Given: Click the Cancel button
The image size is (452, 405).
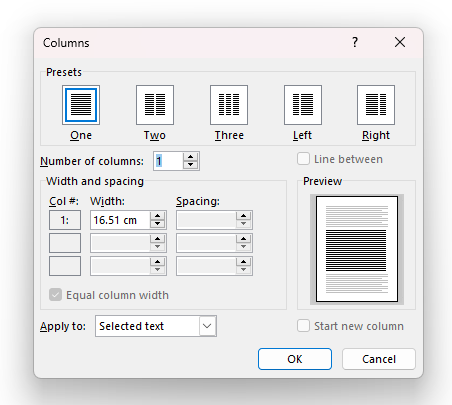Looking at the screenshot, I should [x=379, y=359].
